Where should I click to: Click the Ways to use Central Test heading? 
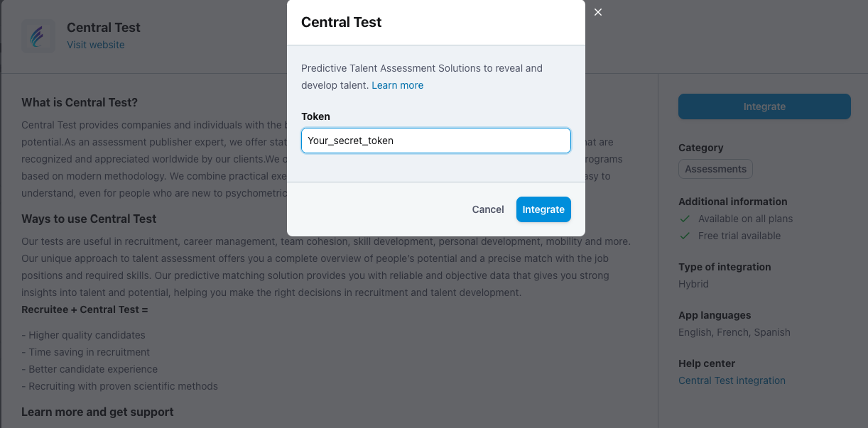pyautogui.click(x=89, y=219)
